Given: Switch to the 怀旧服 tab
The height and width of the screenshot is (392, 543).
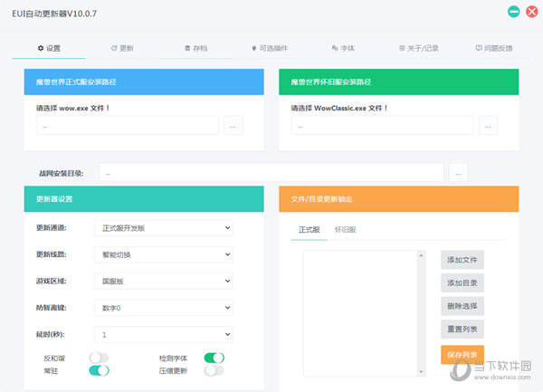Looking at the screenshot, I should tap(345, 230).
